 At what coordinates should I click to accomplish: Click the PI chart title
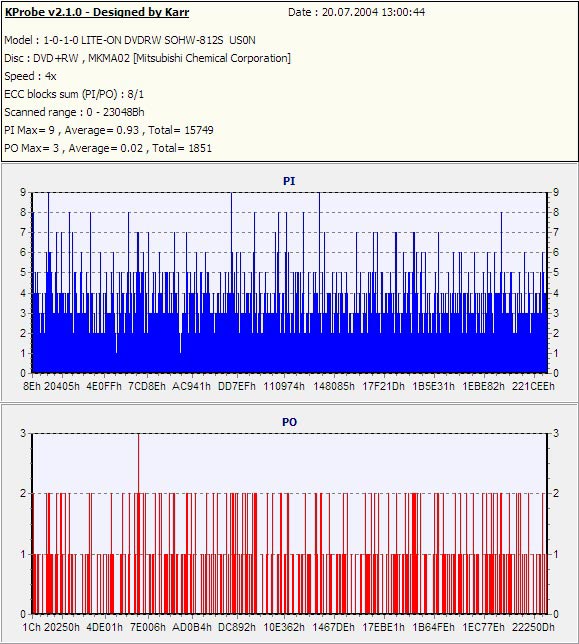tap(289, 181)
